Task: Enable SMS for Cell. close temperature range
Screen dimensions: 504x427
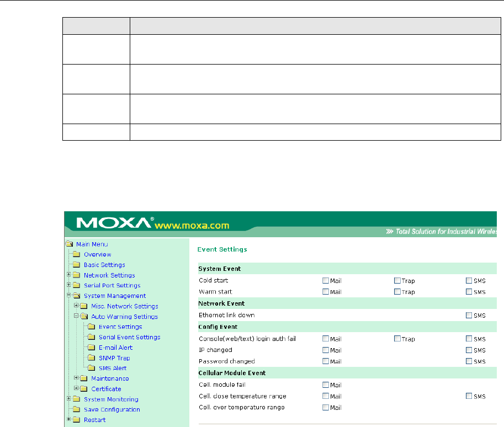Action: tap(469, 396)
